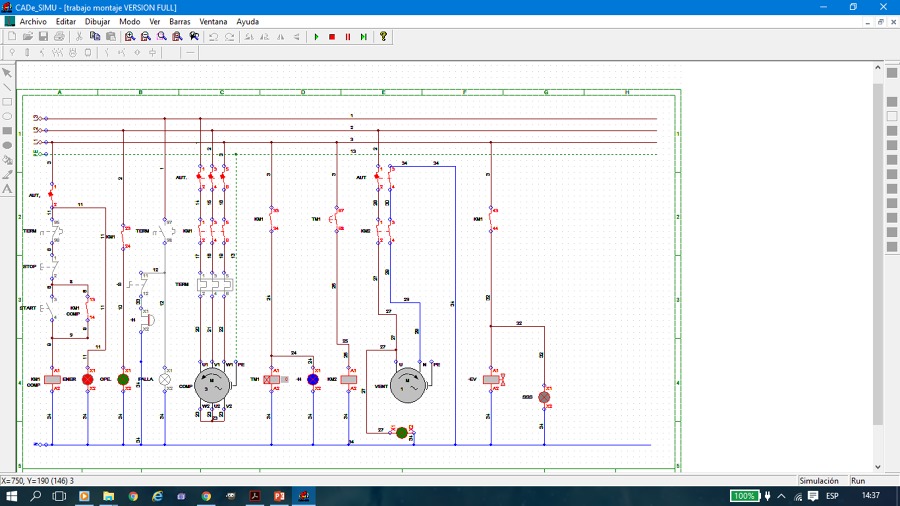
Task: Click the Simulación status bar label
Action: click(x=818, y=481)
